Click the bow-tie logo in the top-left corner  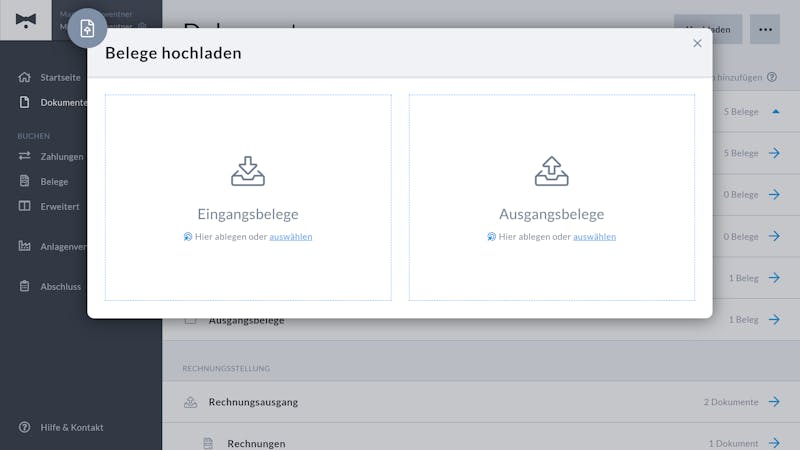tap(26, 20)
